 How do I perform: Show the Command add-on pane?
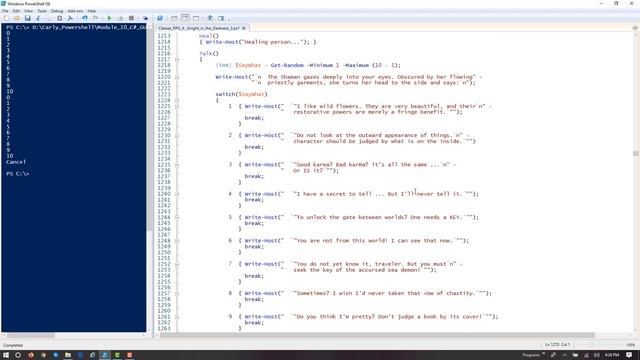tap(221, 18)
